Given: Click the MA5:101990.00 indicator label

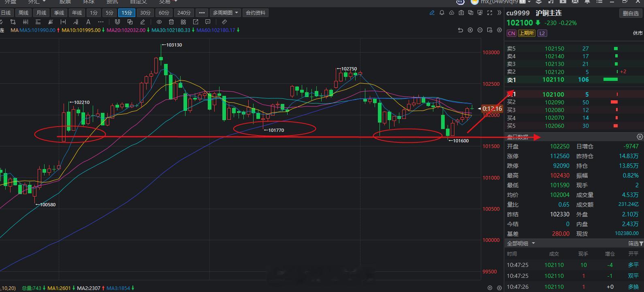Looking at the screenshot, I should [x=38, y=30].
